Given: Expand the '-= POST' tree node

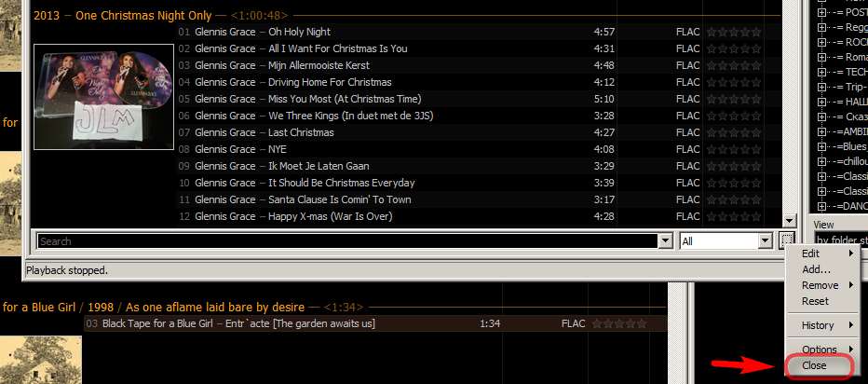Looking at the screenshot, I should pyautogui.click(x=821, y=12).
